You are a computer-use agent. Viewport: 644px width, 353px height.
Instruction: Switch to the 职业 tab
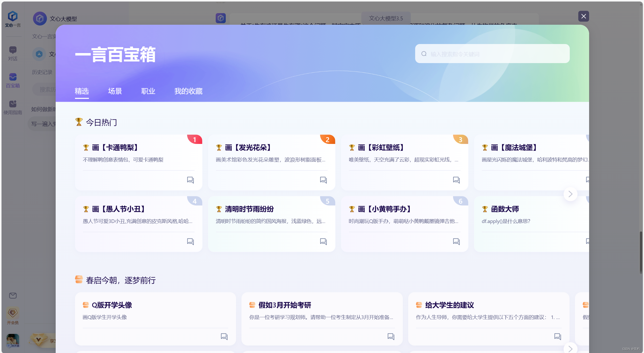[x=148, y=91]
